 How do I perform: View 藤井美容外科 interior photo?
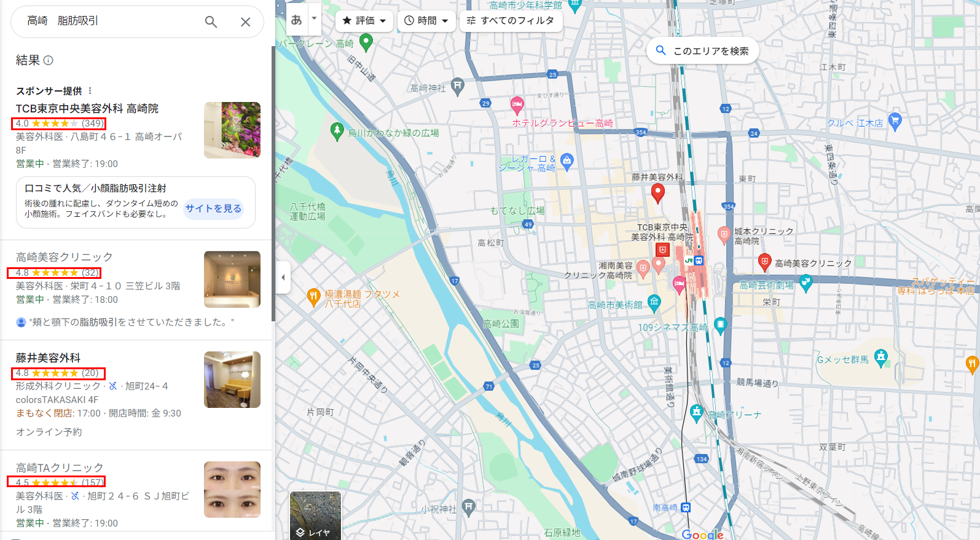(232, 380)
